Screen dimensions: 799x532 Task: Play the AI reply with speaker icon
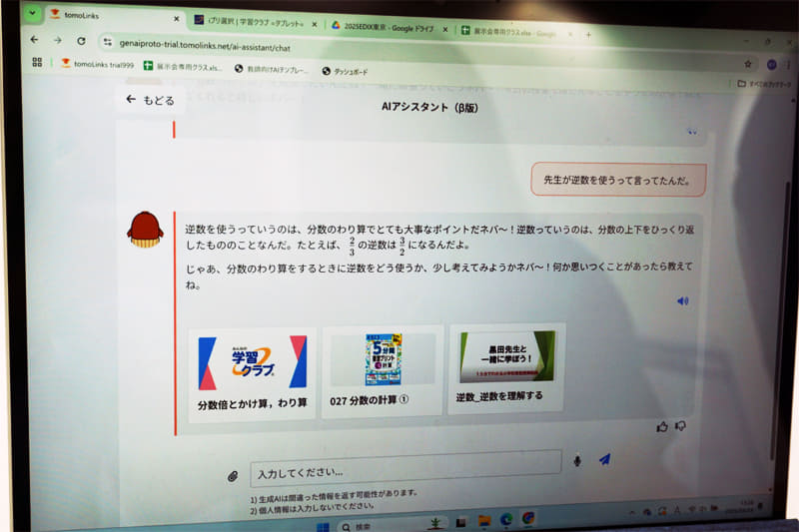(x=683, y=300)
